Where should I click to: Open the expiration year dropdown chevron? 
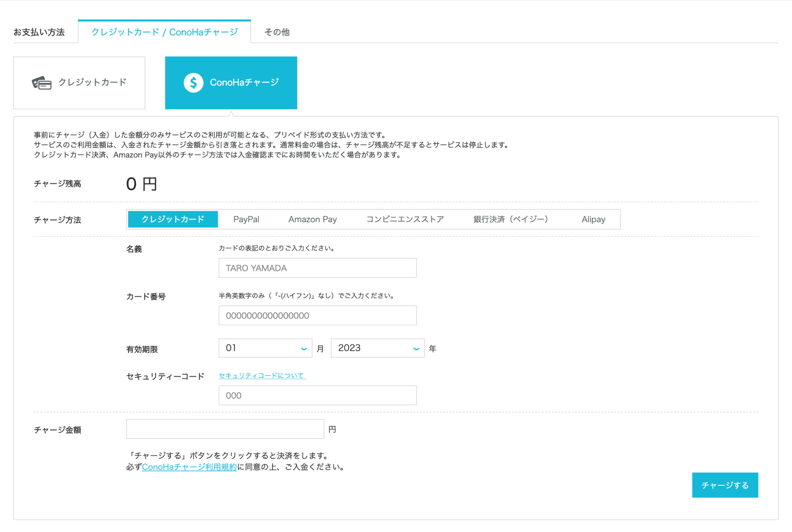tap(416, 349)
